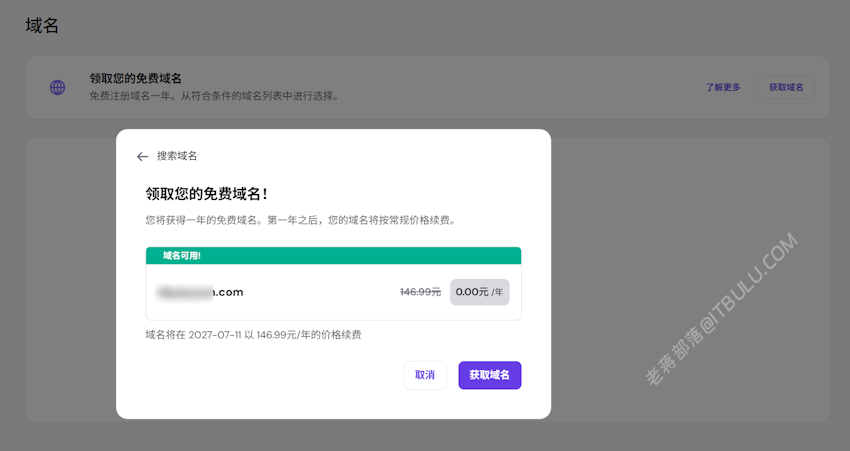The height and width of the screenshot is (451, 850).
Task: Click the blurred .com domain name
Action: 200,292
